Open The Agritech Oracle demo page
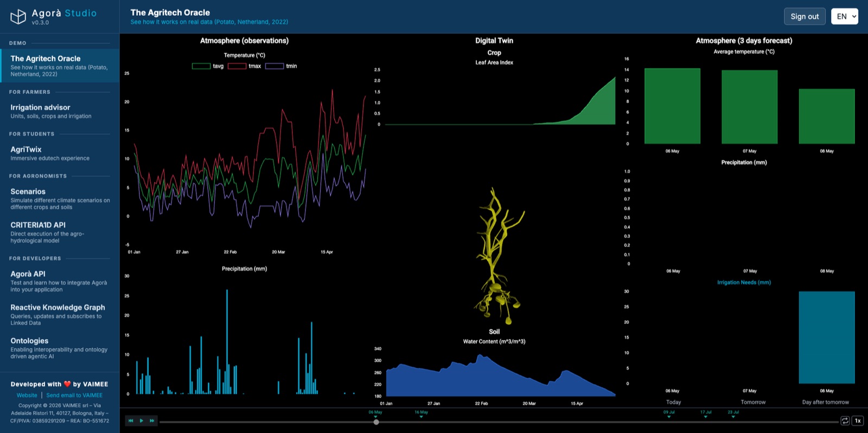Image resolution: width=868 pixels, height=433 pixels. pos(60,66)
